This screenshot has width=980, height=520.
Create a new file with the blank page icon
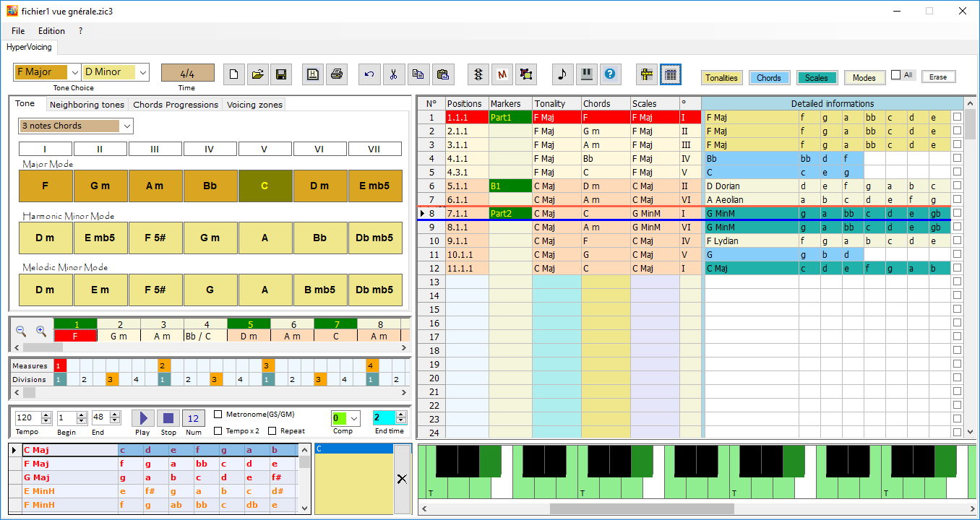233,74
